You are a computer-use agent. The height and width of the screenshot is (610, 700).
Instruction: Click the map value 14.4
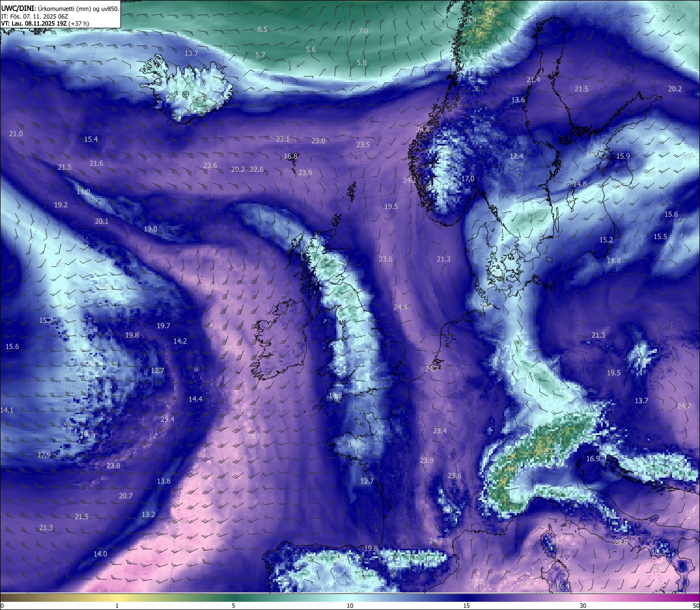pyautogui.click(x=195, y=399)
